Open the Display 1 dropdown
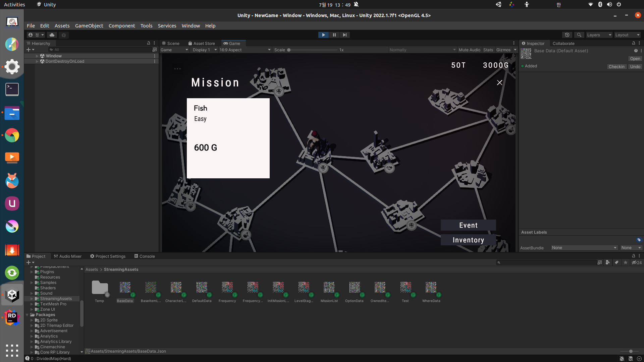 coord(205,50)
